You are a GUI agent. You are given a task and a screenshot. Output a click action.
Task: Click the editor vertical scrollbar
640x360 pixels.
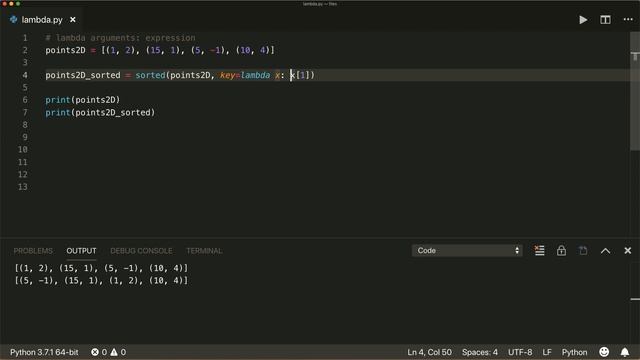coord(635,90)
